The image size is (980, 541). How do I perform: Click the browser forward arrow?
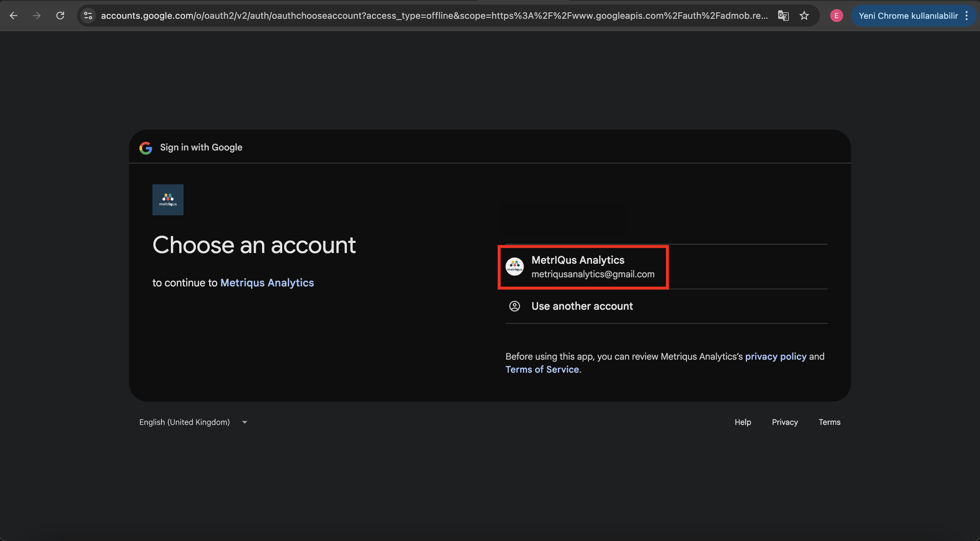coord(37,16)
